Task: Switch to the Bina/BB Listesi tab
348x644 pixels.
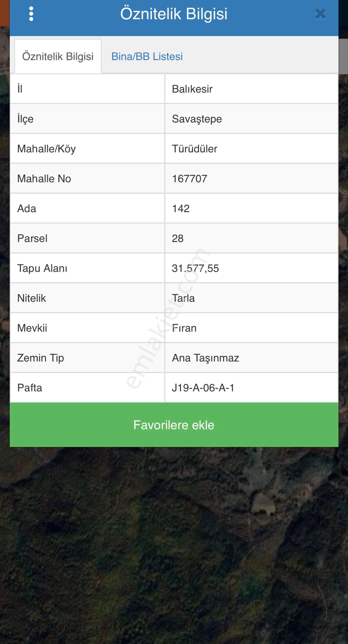Action: 147,56
